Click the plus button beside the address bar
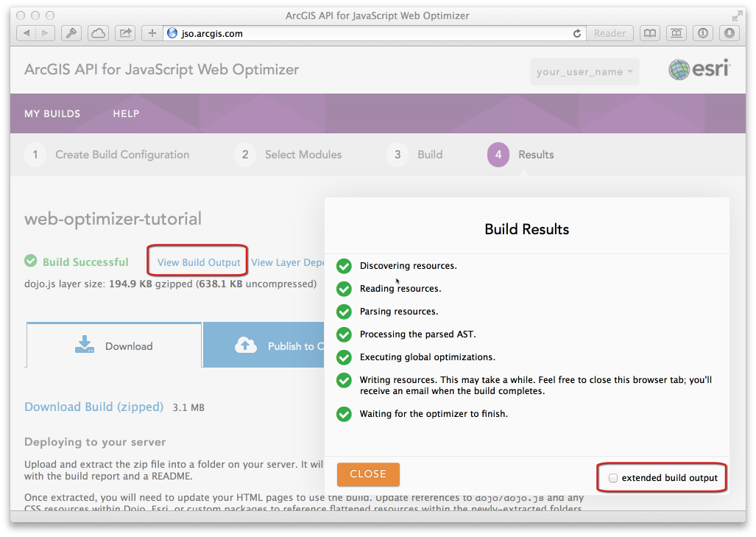Viewport: 756px width, 537px height. click(152, 33)
